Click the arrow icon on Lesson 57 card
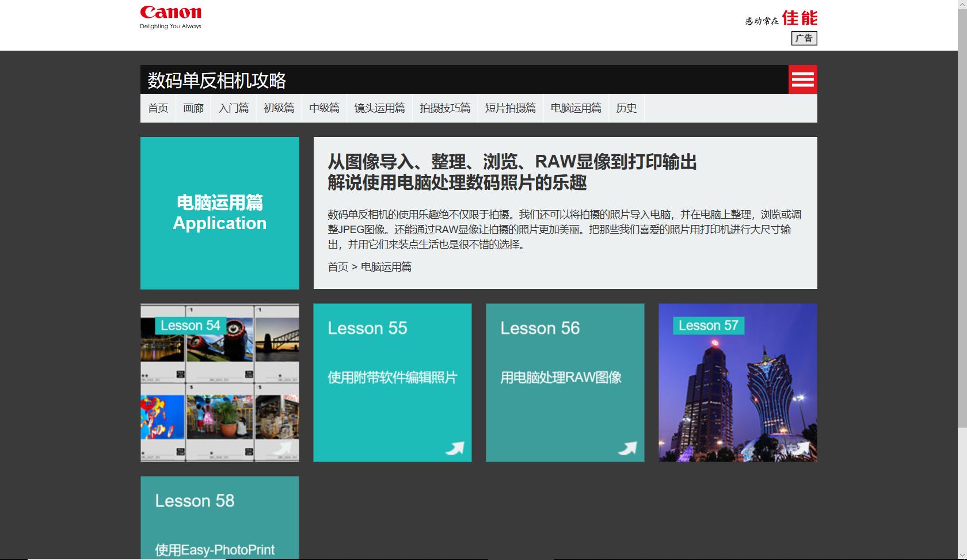This screenshot has height=560, width=967. [x=800, y=449]
